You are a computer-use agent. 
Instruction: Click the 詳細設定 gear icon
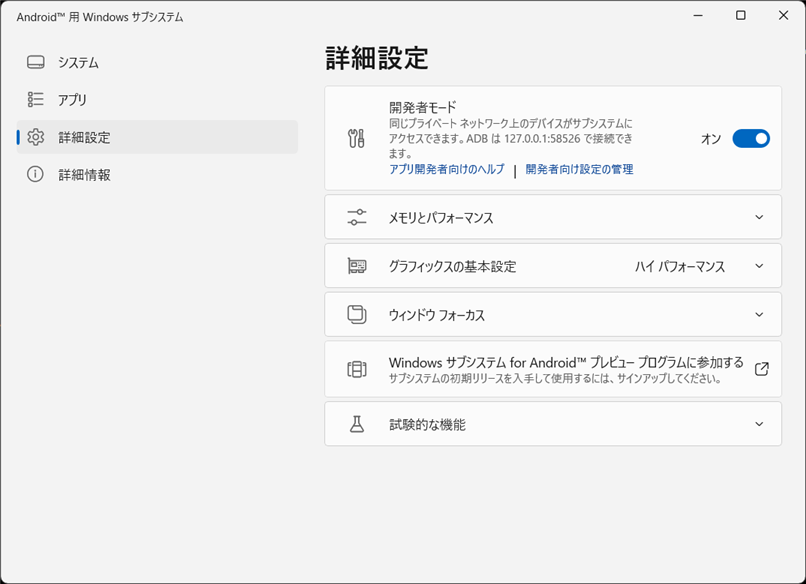(x=35, y=137)
